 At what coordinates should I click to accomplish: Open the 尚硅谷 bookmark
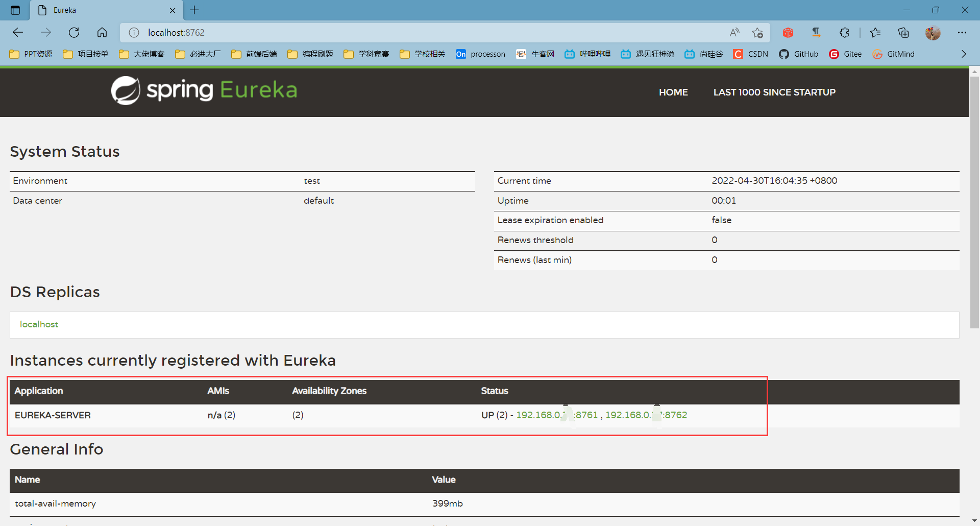[x=704, y=54]
